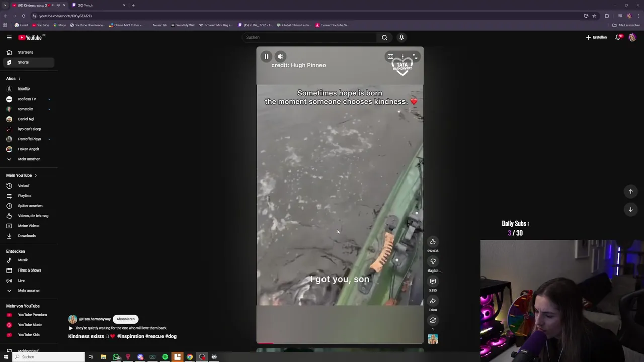This screenshot has width=644, height=362.
Task: Seek using the red progress bar
Action: (340, 343)
